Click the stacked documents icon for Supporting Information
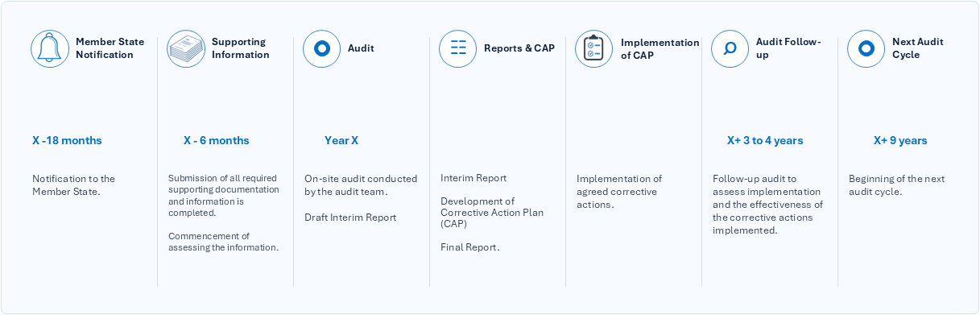The image size is (980, 315). click(186, 48)
